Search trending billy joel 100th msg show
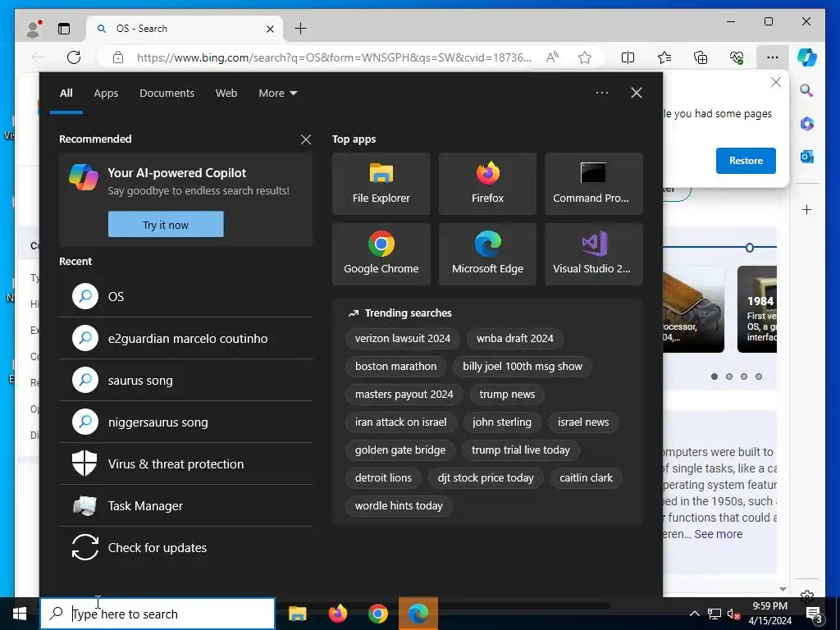 (x=523, y=367)
